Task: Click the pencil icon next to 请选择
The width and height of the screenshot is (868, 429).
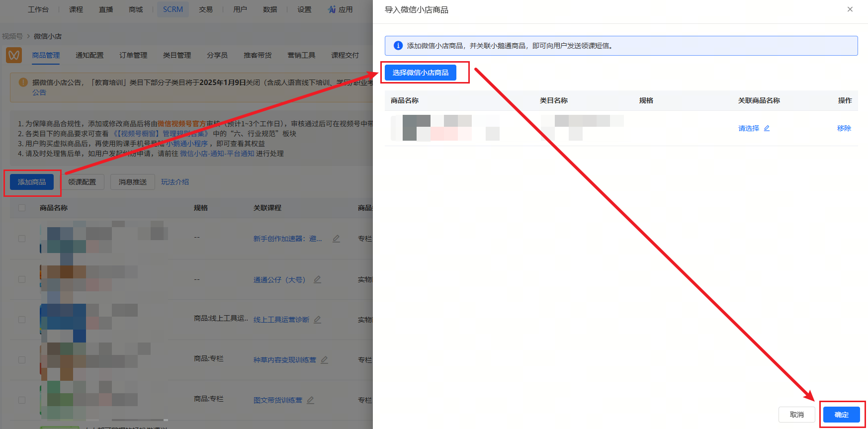Action: 767,128
